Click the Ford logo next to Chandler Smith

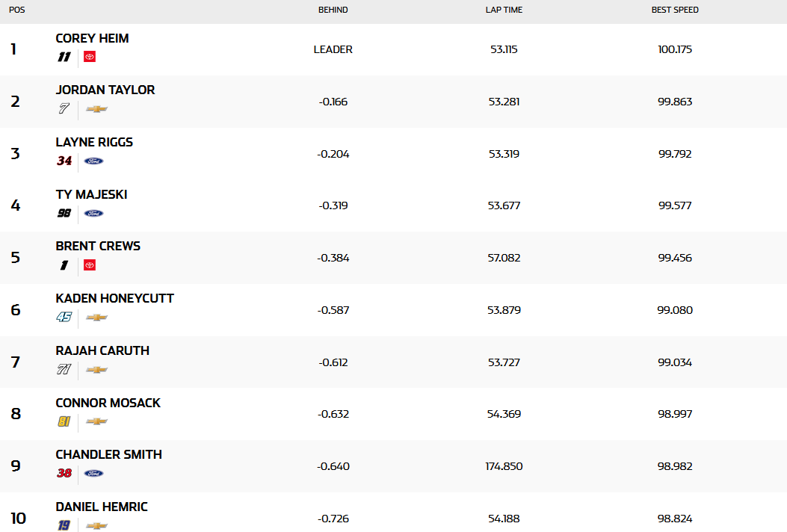(94, 473)
